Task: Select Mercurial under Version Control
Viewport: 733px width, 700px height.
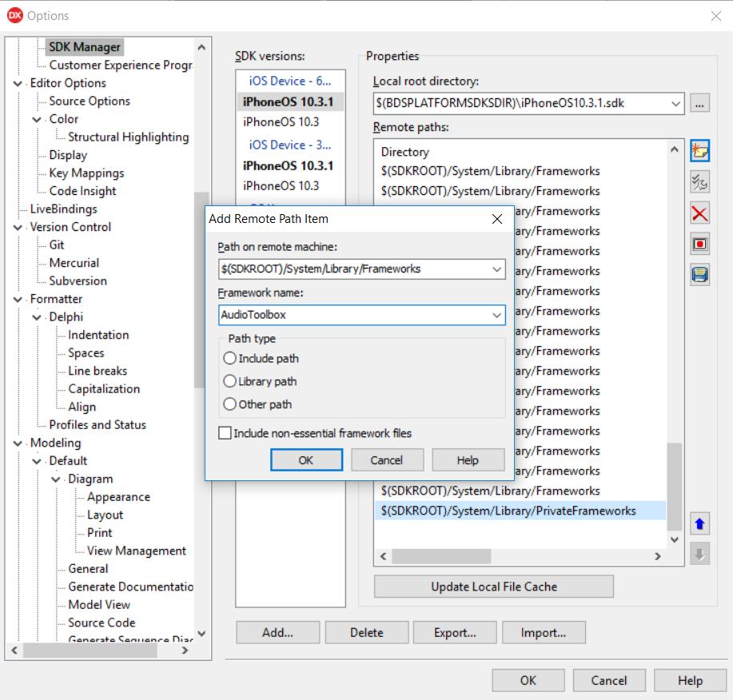Action: 74,263
